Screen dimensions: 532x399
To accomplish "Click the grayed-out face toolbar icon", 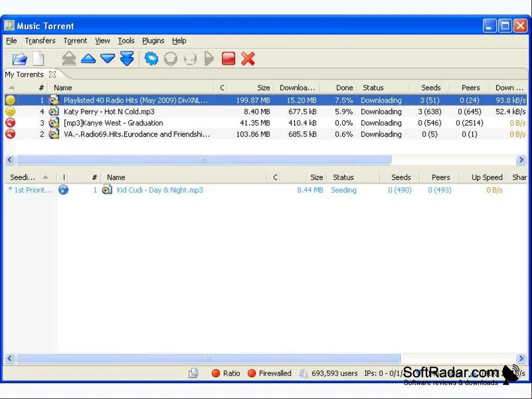I will 190,59.
